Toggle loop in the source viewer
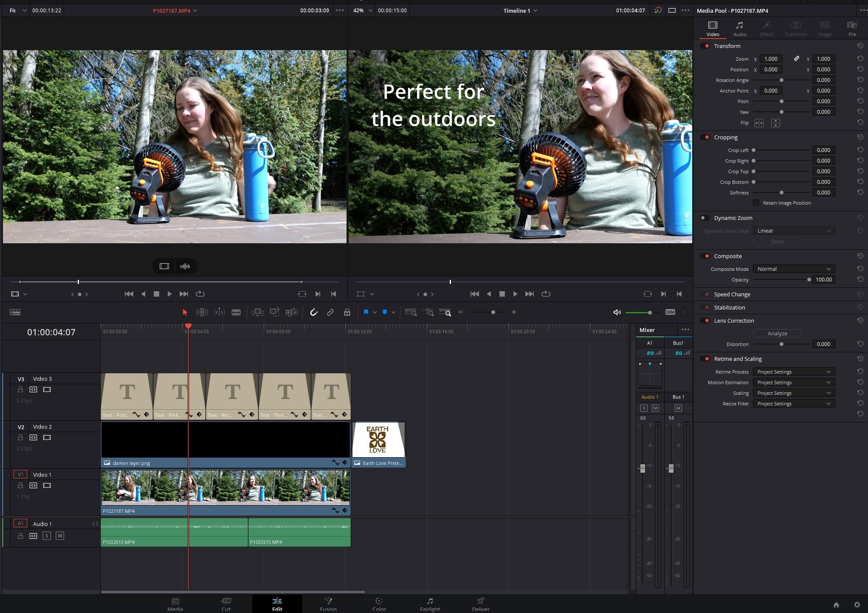This screenshot has width=868, height=613. pyautogui.click(x=200, y=294)
